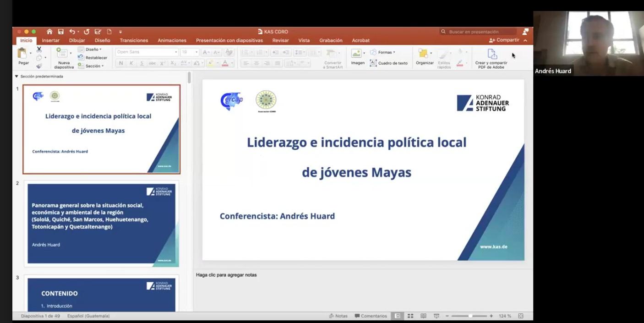The image size is (644, 323).
Task: Collapse the Sección predeterminada triangle
Action: point(16,77)
